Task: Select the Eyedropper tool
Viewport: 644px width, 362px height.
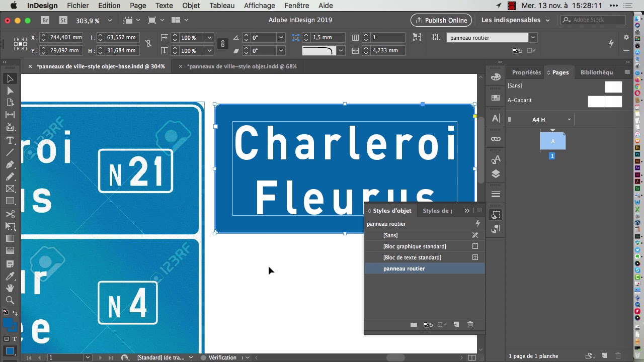Action: tap(10, 276)
